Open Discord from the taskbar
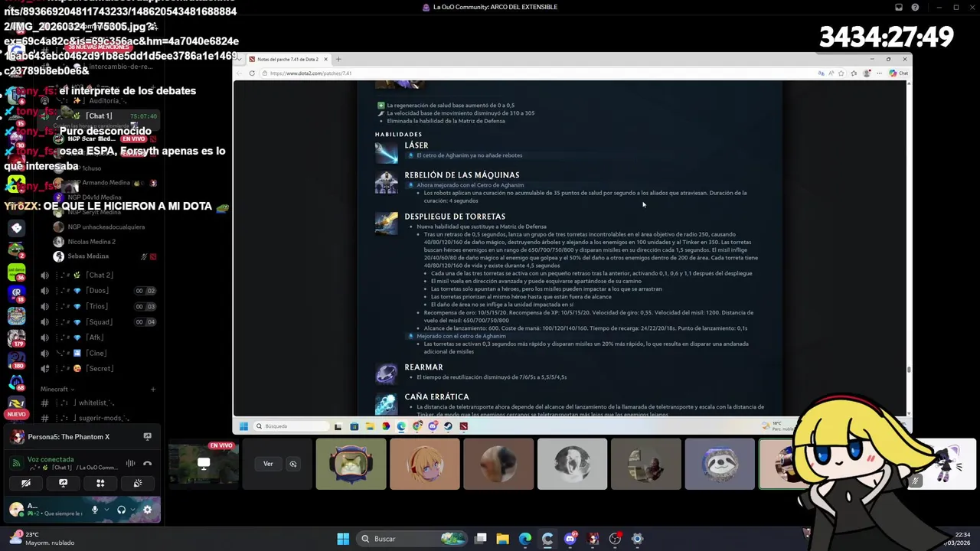 pos(570,539)
